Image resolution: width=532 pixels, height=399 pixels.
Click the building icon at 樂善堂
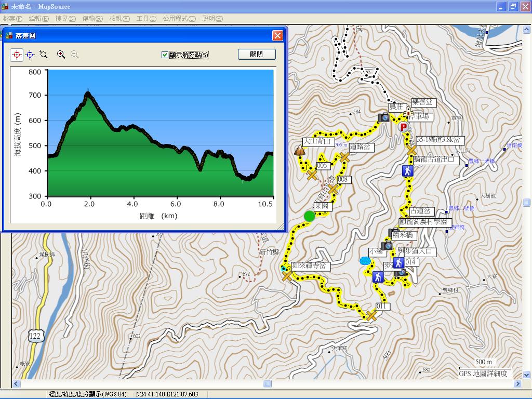click(407, 111)
